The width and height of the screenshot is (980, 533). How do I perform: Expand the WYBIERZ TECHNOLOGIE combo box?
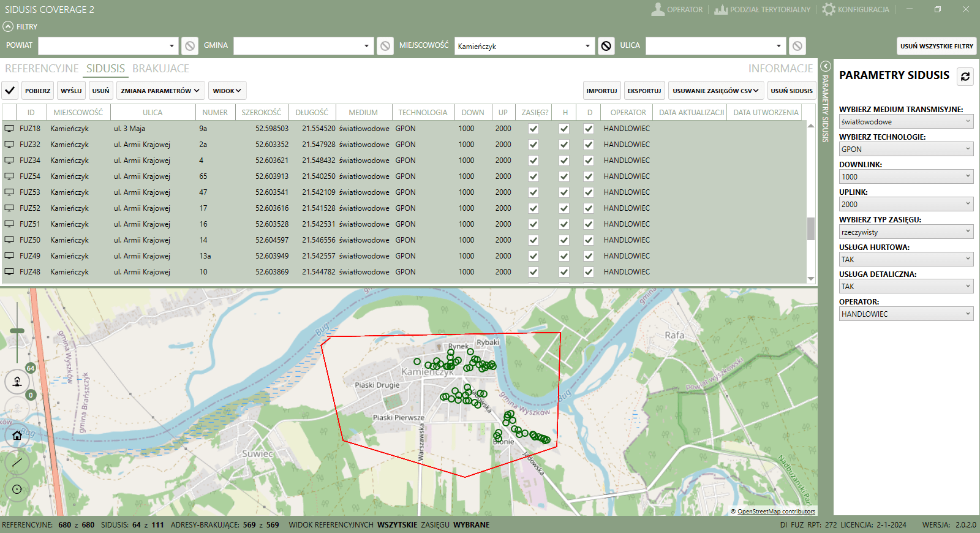(906, 149)
